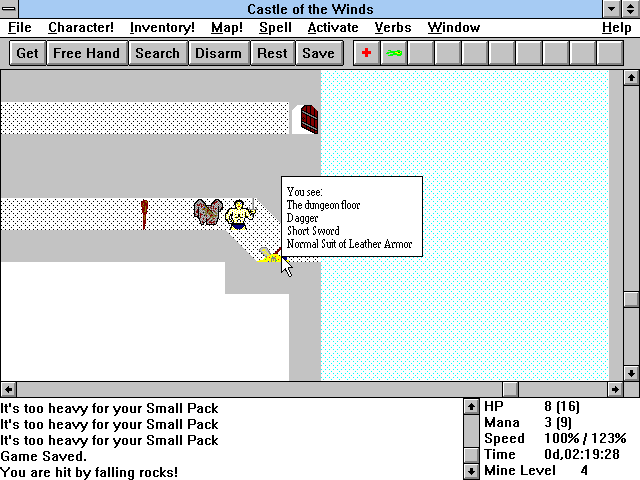
Task: Click 'You are hit by falling rocks!' message
Action: 89,472
